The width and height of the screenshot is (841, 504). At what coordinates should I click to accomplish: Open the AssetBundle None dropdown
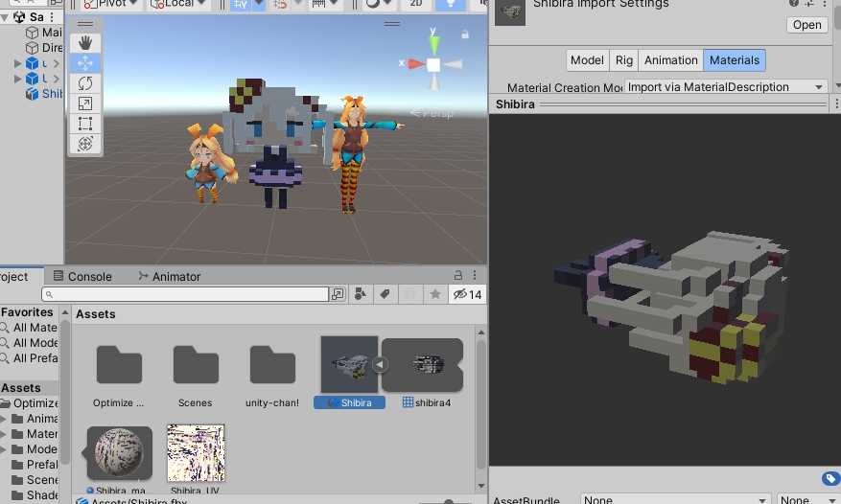(675, 500)
